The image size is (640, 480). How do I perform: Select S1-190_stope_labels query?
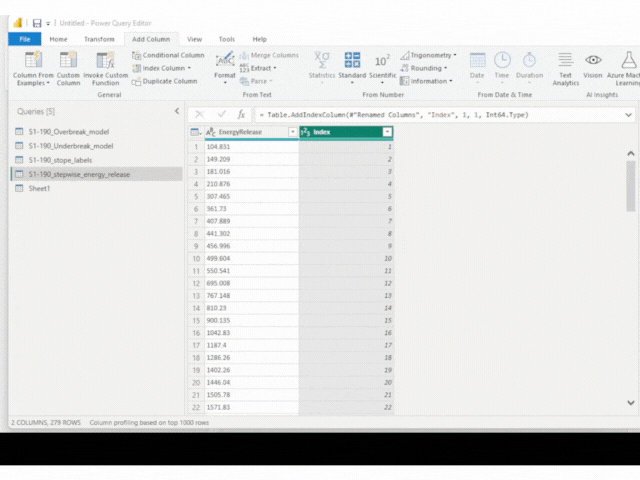(x=97, y=160)
